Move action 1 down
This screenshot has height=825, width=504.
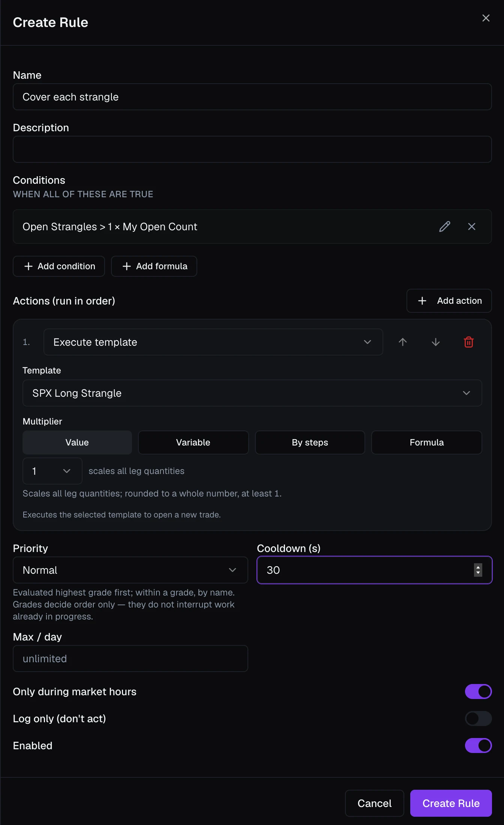point(436,342)
